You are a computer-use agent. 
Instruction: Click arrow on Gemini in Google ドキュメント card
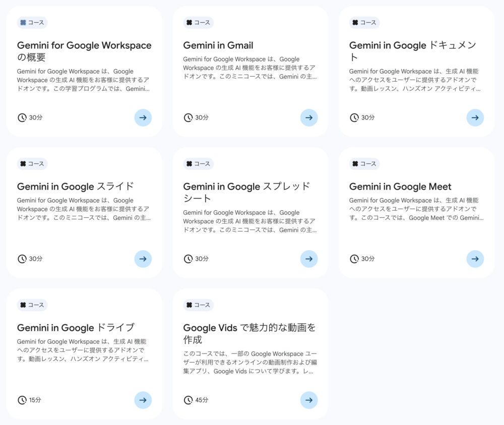475,117
